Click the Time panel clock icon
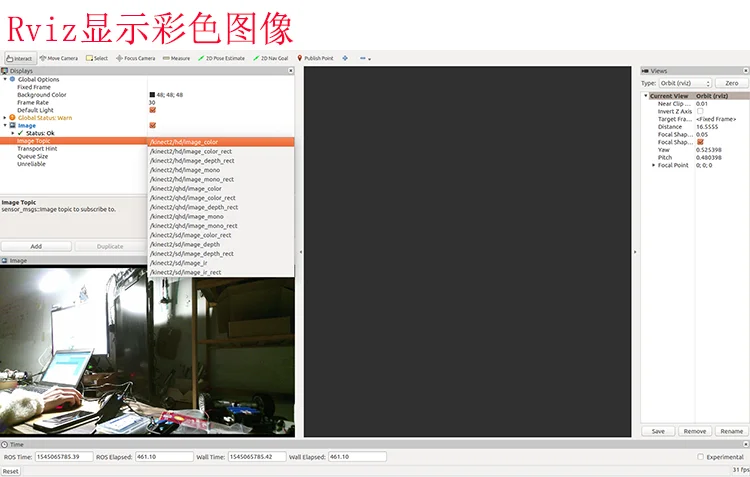The height and width of the screenshot is (477, 750). click(5, 444)
